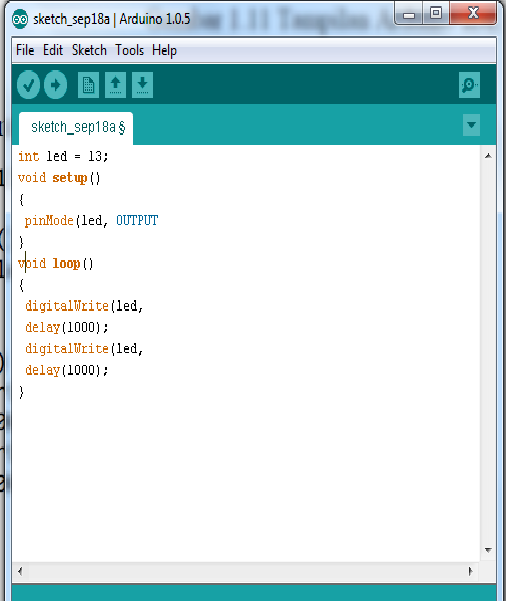Click horizontal scrollbar left arrow
Viewport: 506px width, 601px height.
(x=20, y=571)
